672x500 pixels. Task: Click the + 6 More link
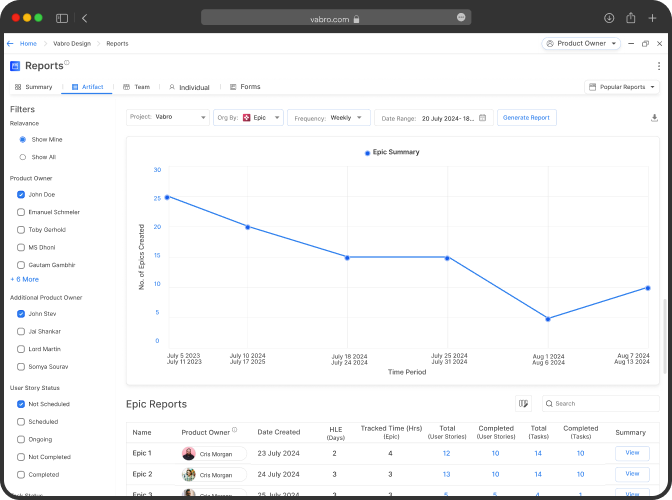pos(25,279)
